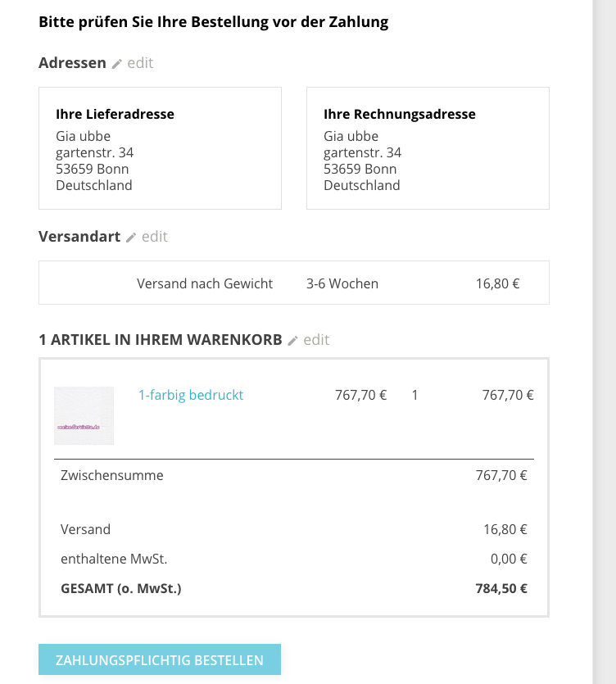This screenshot has height=684, width=616.
Task: Click the pencil icon beside Adressen
Action: pyautogui.click(x=117, y=63)
